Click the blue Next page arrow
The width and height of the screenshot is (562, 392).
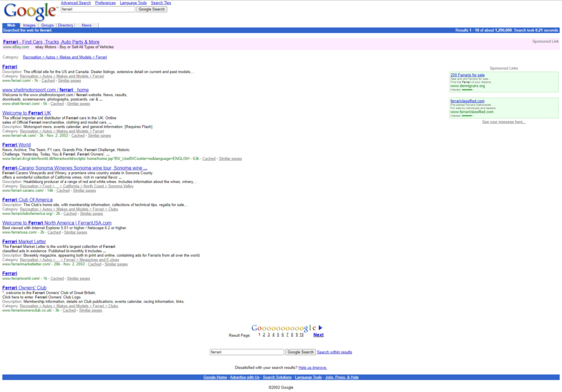pos(321,327)
